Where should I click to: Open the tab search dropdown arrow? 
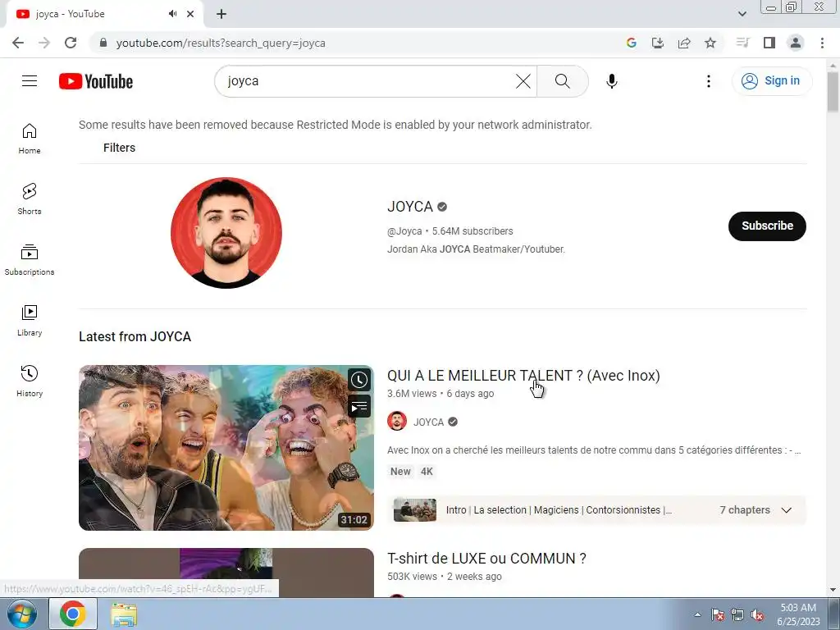tap(742, 14)
